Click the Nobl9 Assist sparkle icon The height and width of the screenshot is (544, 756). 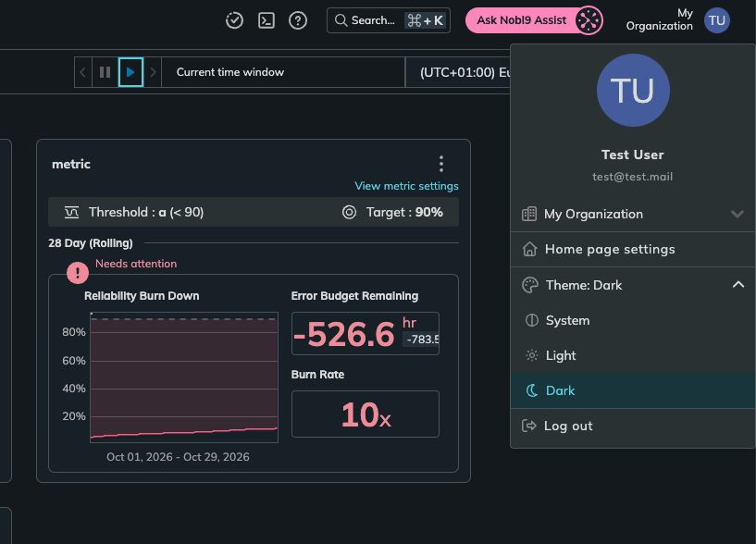point(589,20)
